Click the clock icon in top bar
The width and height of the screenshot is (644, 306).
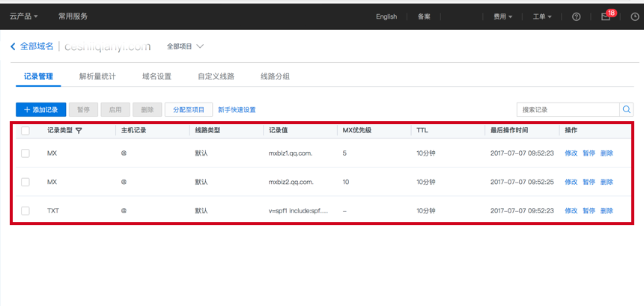tap(635, 16)
